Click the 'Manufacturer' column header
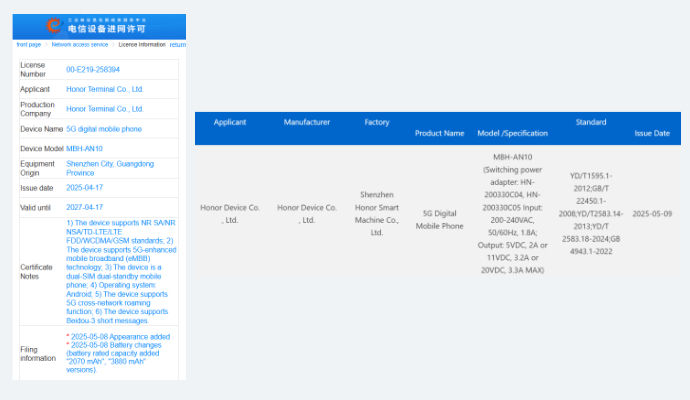The height and width of the screenshot is (400, 690). click(x=307, y=122)
